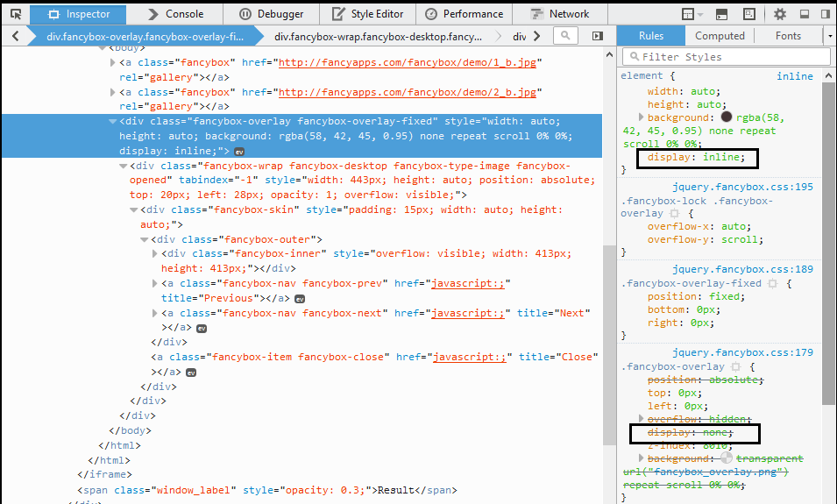Click the markup view scrollbar thumb
This screenshot has width=837, height=504.
tap(609, 344)
